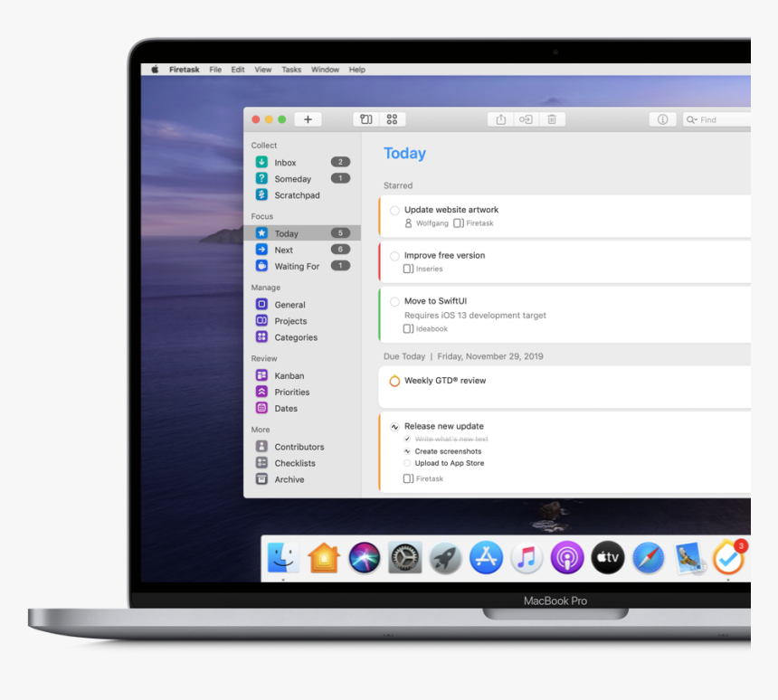Select Today in Focus section
Viewport: 778px width, 700px height.
coord(302,233)
